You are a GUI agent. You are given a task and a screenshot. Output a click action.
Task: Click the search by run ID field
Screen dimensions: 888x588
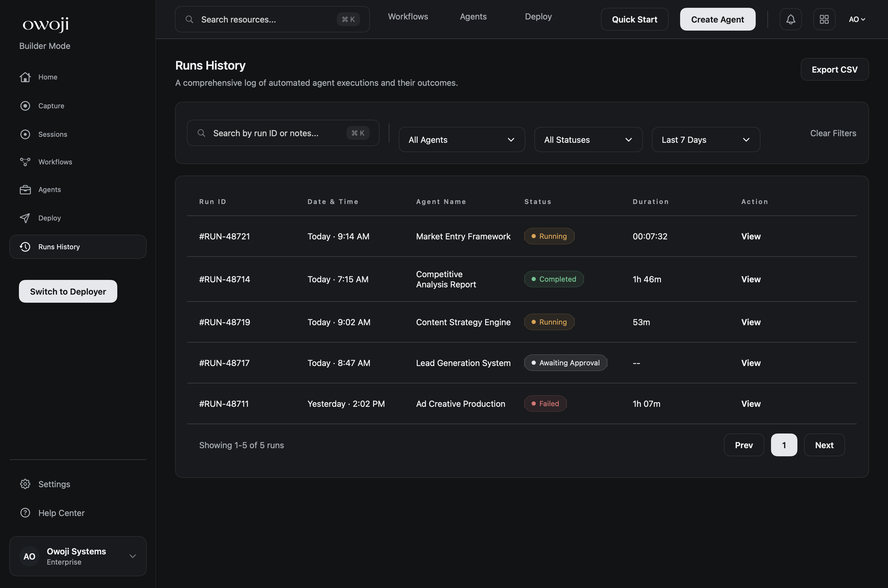(283, 133)
